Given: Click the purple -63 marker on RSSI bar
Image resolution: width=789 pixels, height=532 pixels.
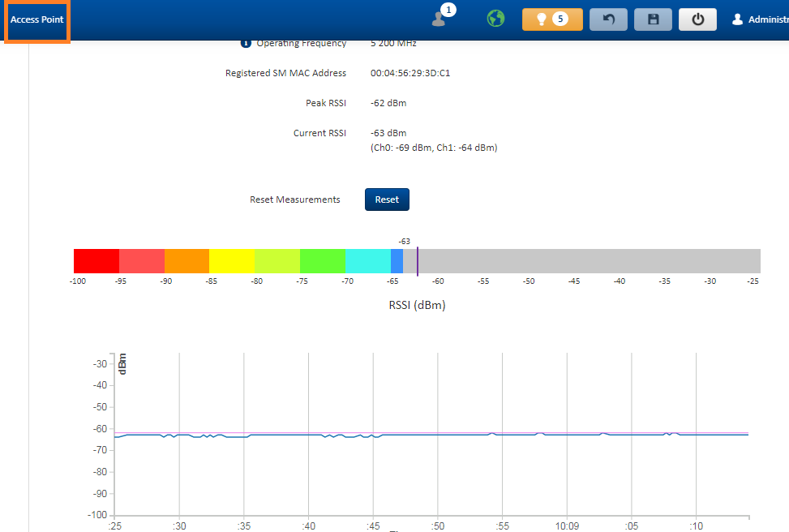Looking at the screenshot, I should click(417, 261).
